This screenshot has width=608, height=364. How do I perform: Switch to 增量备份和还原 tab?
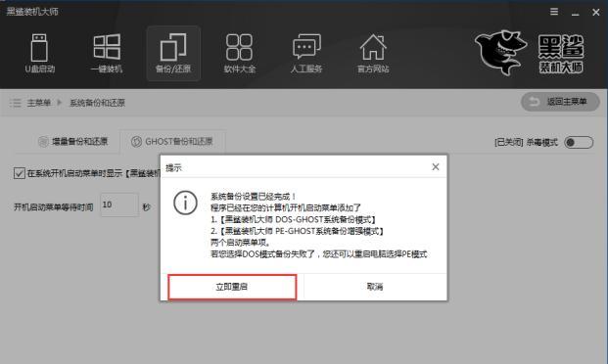(72, 142)
